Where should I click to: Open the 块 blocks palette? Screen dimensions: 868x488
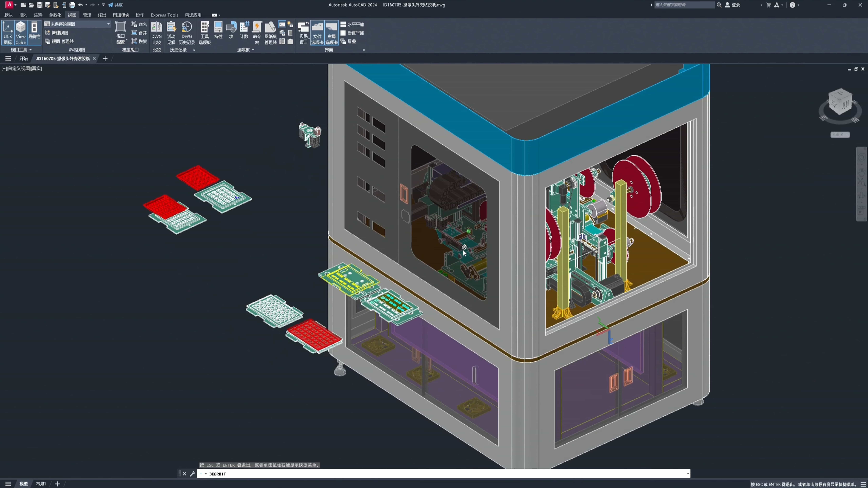pyautogui.click(x=231, y=30)
